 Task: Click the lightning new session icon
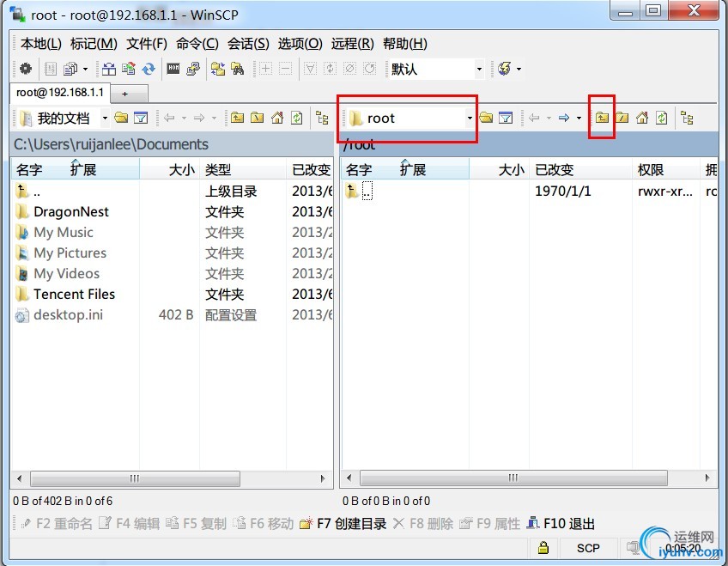(x=504, y=69)
